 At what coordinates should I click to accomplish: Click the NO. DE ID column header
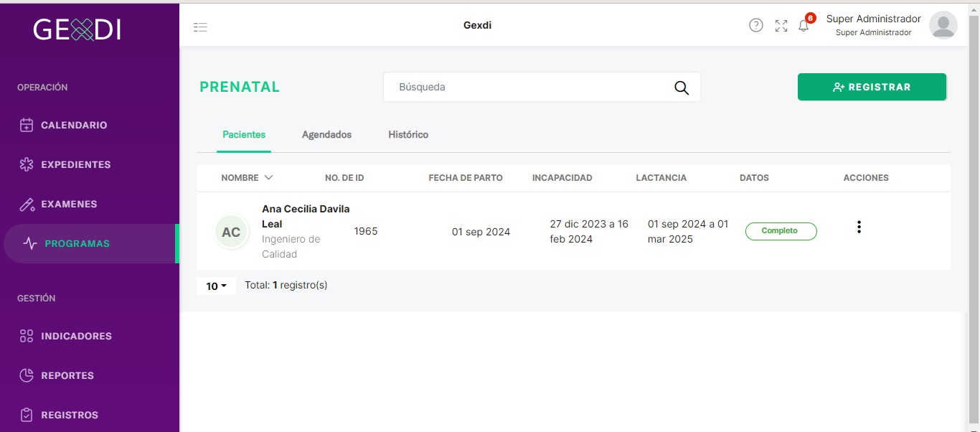[344, 178]
